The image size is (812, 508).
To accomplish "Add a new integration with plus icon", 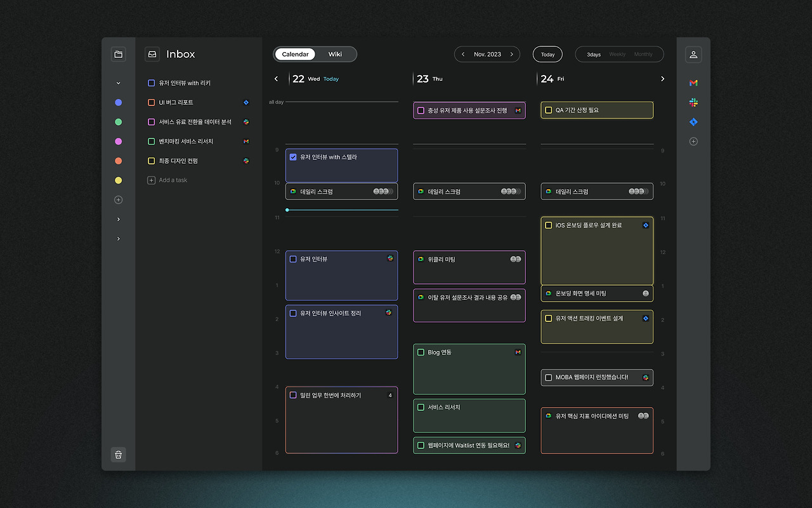I will coord(693,142).
